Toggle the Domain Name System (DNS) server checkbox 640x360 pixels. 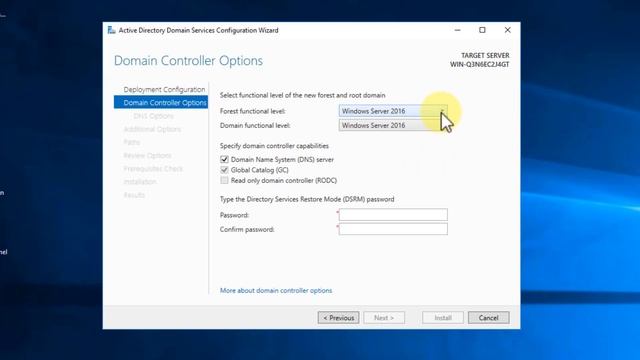pos(224,160)
